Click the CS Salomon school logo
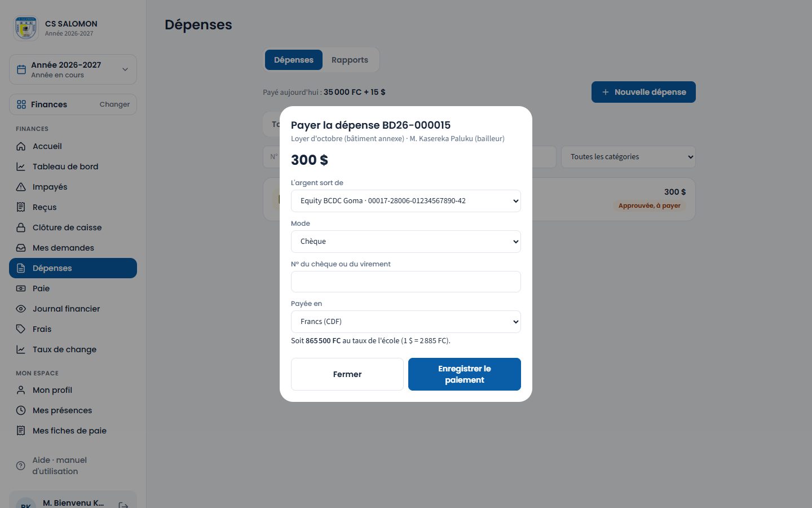This screenshot has height=508, width=812. [x=26, y=28]
